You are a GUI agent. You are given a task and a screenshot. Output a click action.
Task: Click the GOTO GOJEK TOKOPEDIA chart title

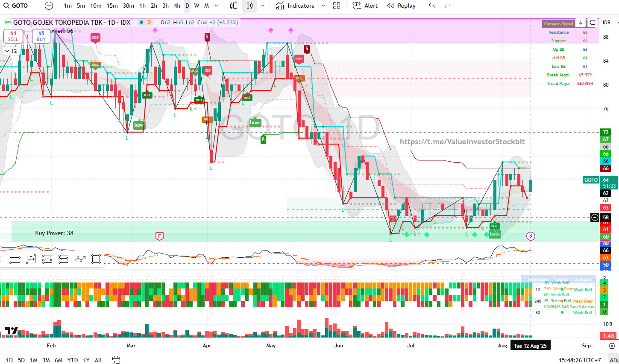[72, 22]
